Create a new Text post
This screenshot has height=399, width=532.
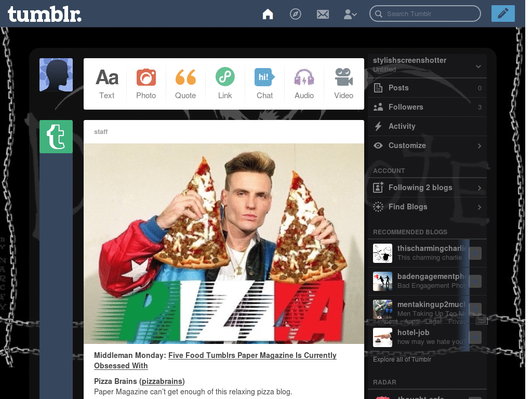[107, 84]
